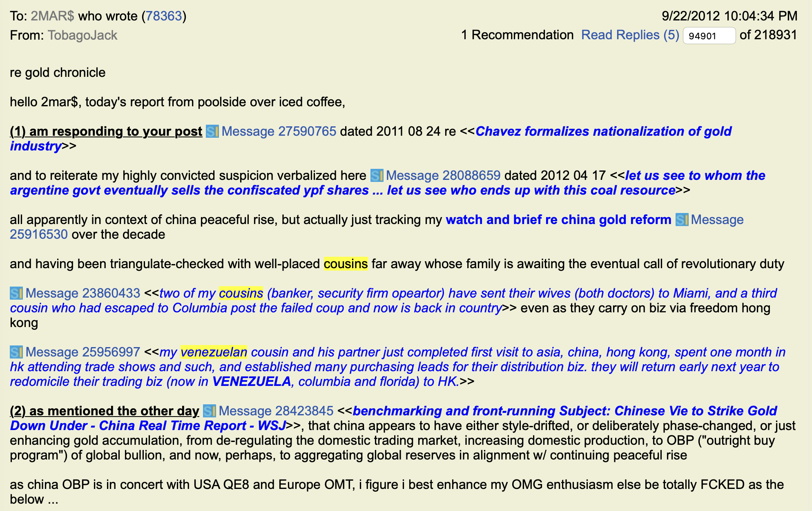Click SI icon before Message 28423845
This screenshot has width=812, height=511.
coord(210,411)
